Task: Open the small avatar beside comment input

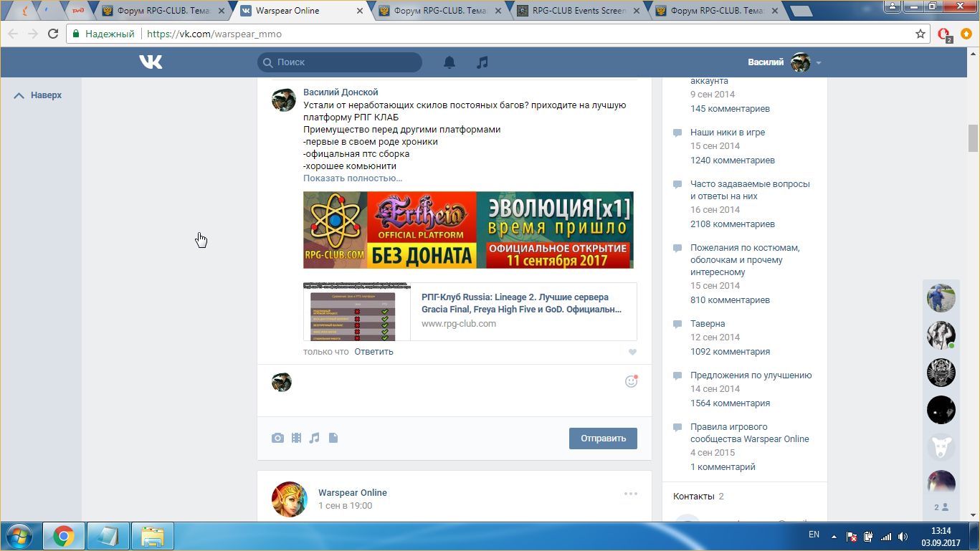Action: [282, 382]
